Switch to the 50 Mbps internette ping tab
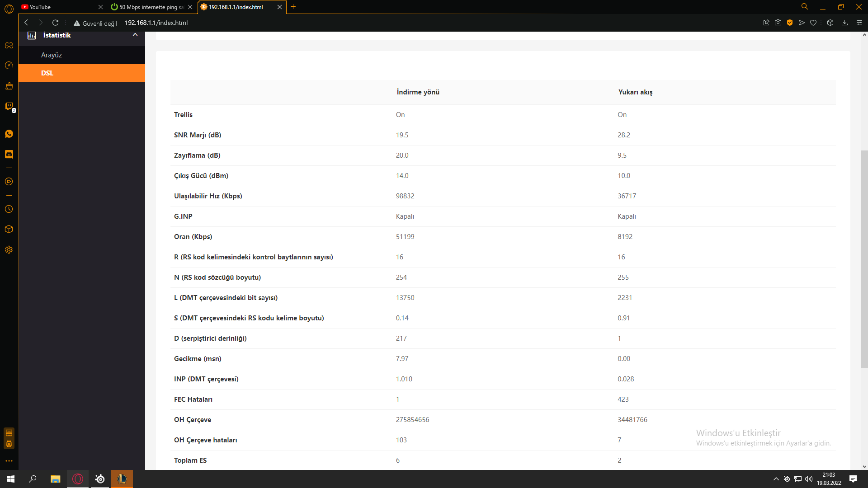868x488 pixels. [149, 7]
